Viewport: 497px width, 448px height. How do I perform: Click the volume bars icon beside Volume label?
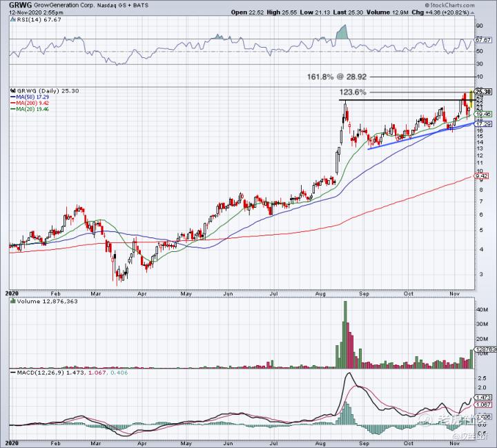pos(13,301)
